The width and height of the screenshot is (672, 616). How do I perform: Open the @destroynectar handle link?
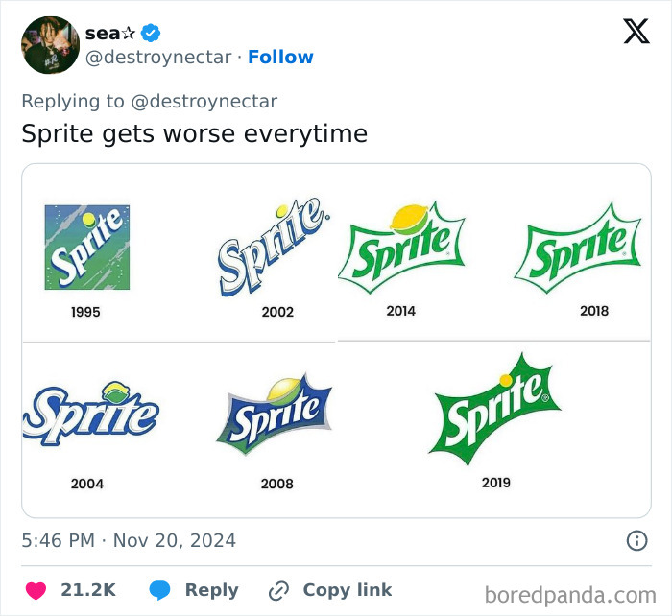[x=158, y=58]
